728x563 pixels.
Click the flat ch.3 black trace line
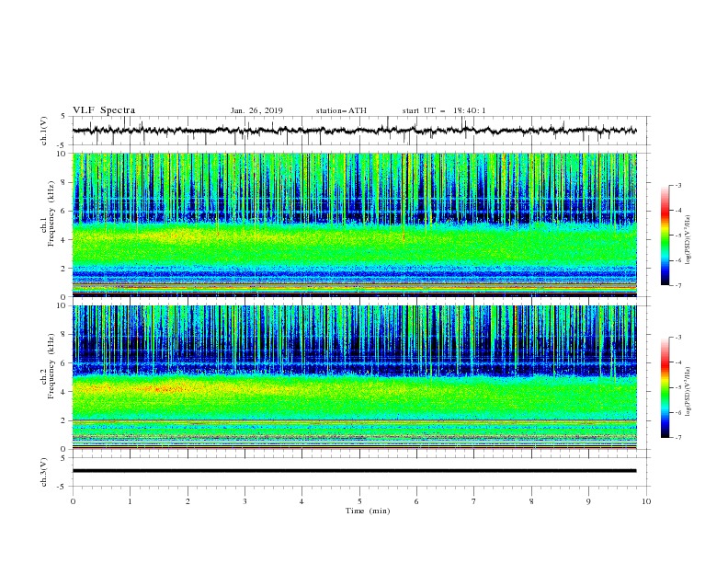[354, 471]
